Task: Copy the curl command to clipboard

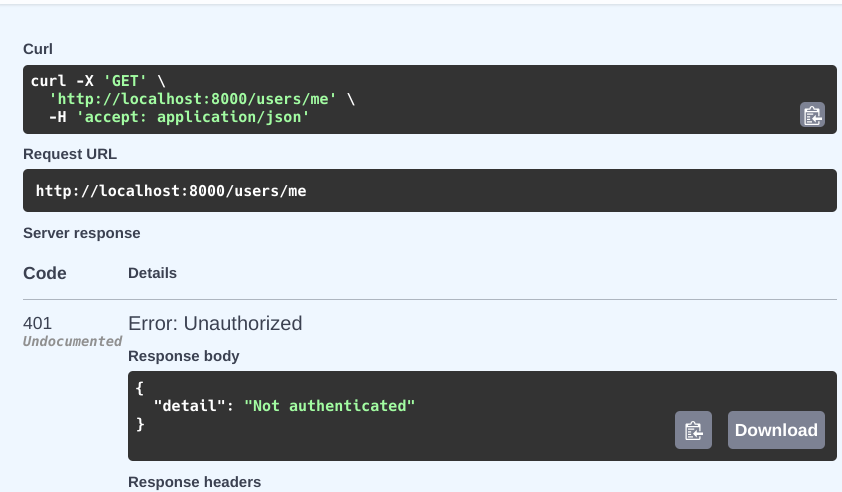Action: tap(812, 115)
